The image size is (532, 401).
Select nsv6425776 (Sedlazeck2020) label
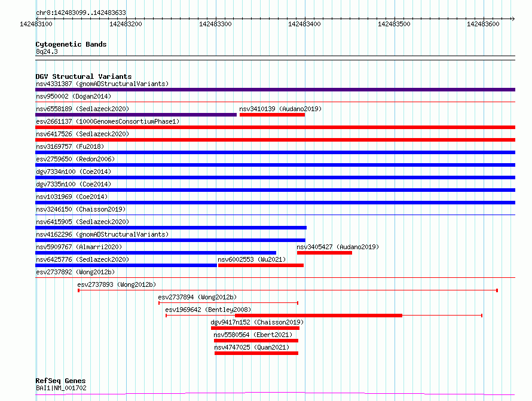[82, 259]
